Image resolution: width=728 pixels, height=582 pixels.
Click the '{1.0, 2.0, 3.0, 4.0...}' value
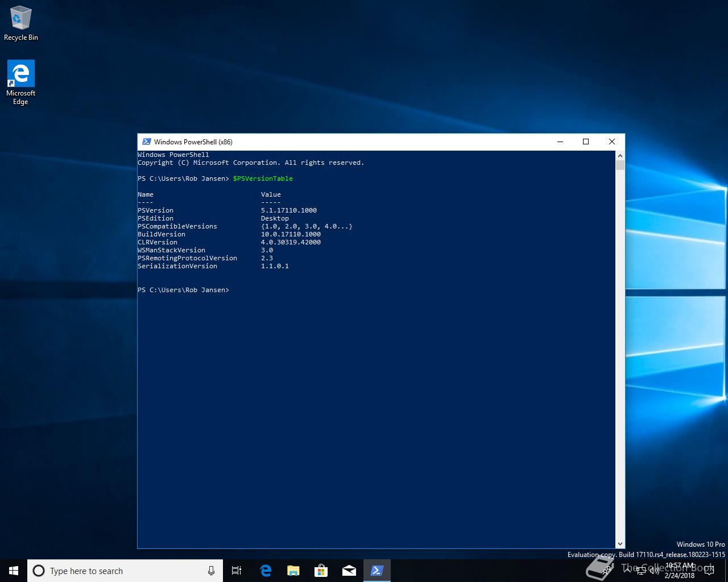coord(307,226)
